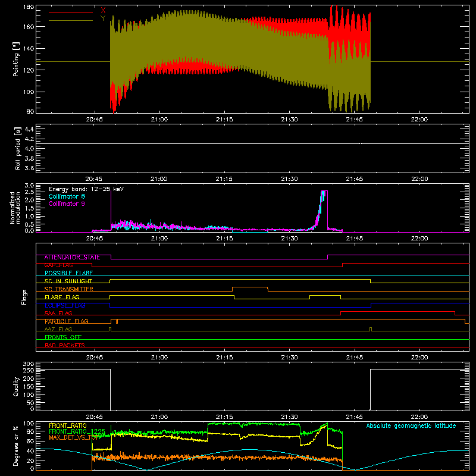Click the Pointing axis title
This screenshot has width=476, height=476.
click(15, 59)
